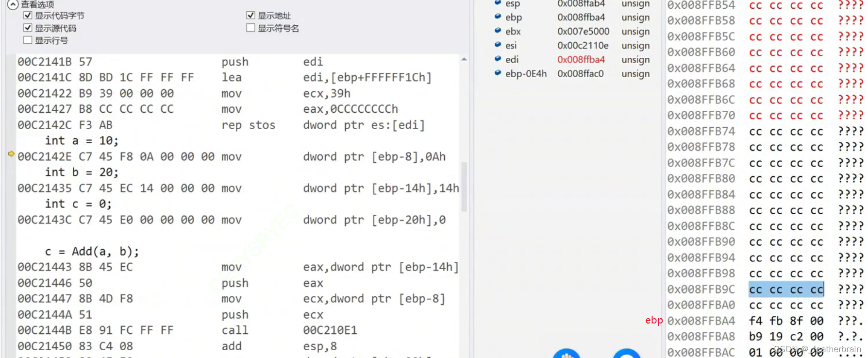The image size is (868, 358).
Task: Click the push eax instruction at 00C21446
Action: pyautogui.click(x=170, y=283)
